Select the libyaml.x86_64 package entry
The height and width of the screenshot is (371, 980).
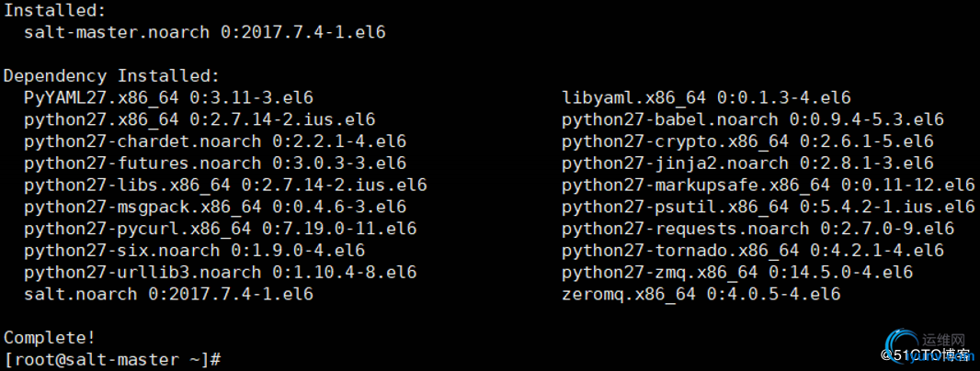pyautogui.click(x=706, y=98)
